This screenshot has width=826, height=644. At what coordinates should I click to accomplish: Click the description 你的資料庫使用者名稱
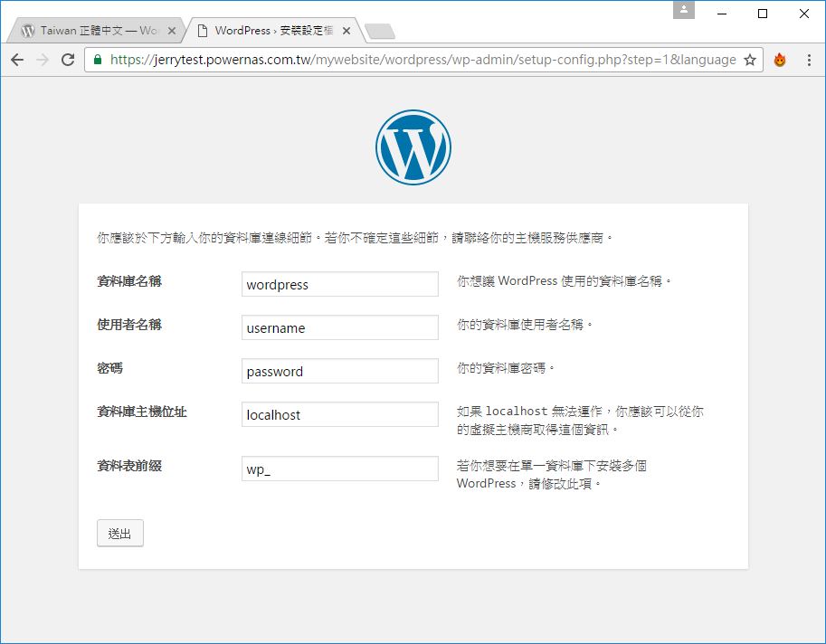click(x=525, y=325)
